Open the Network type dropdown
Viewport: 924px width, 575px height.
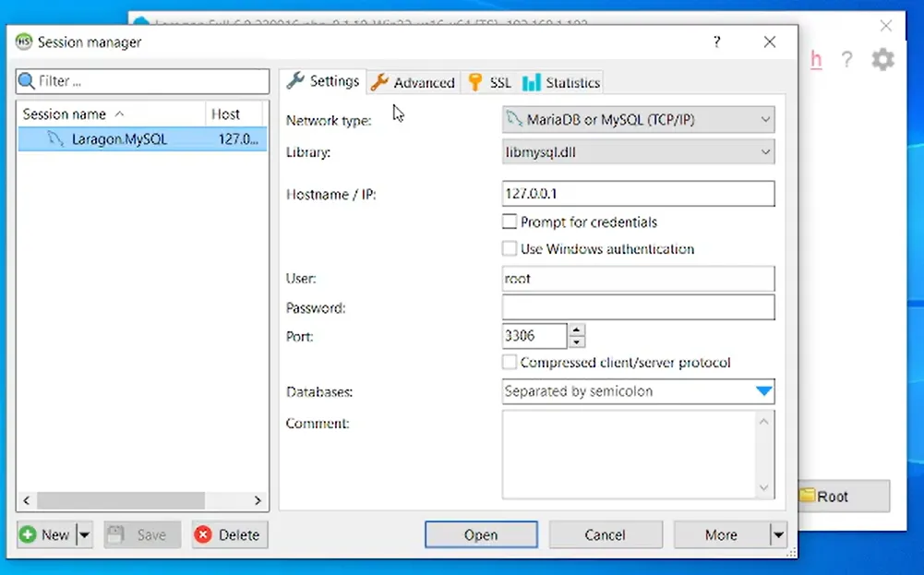coord(638,120)
